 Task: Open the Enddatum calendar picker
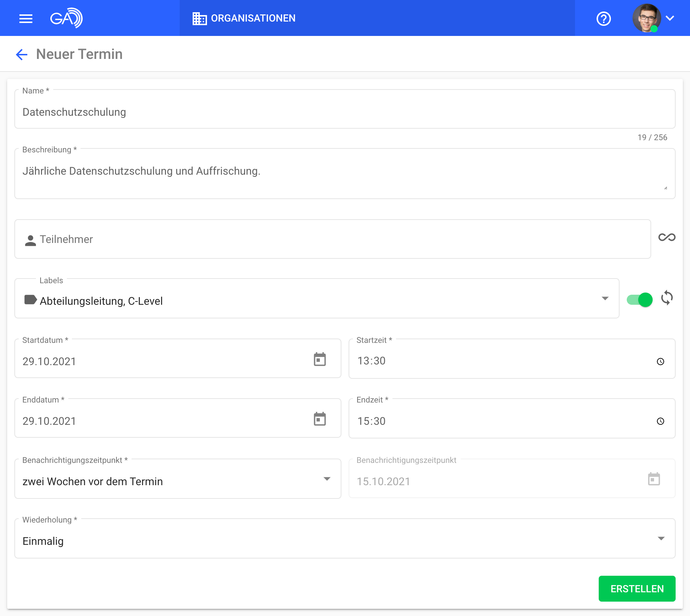click(x=319, y=419)
